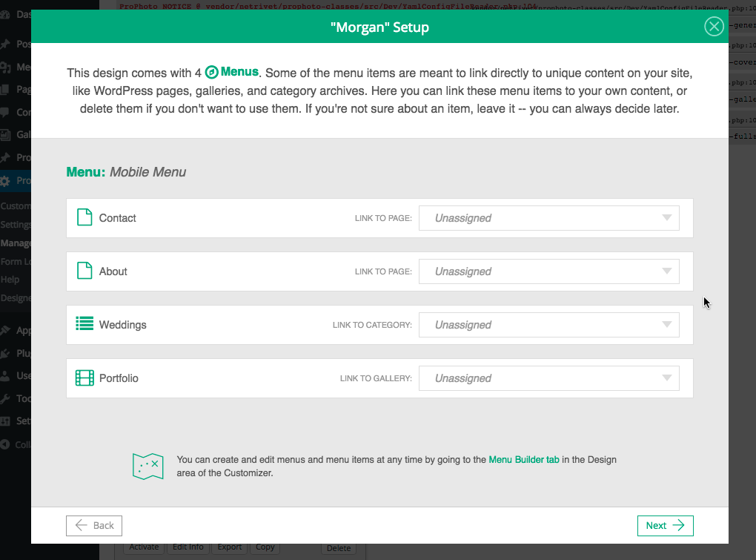Screen dimensions: 756x560
Task: Click the "Portfolio" menu item label
Action: point(119,378)
